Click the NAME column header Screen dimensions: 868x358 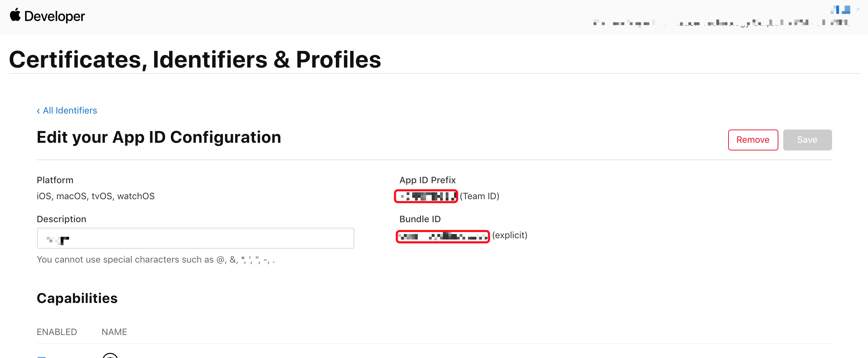pos(114,332)
